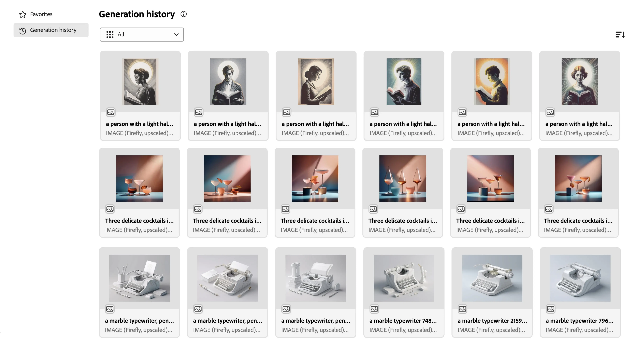The width and height of the screenshot is (637, 364).
Task: Click the info icon beside Generation history heading
Action: pos(184,14)
